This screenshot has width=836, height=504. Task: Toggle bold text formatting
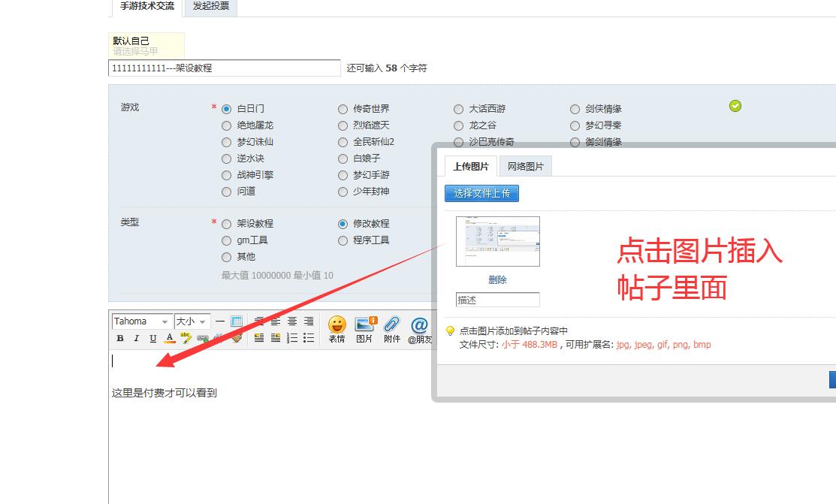[120, 339]
